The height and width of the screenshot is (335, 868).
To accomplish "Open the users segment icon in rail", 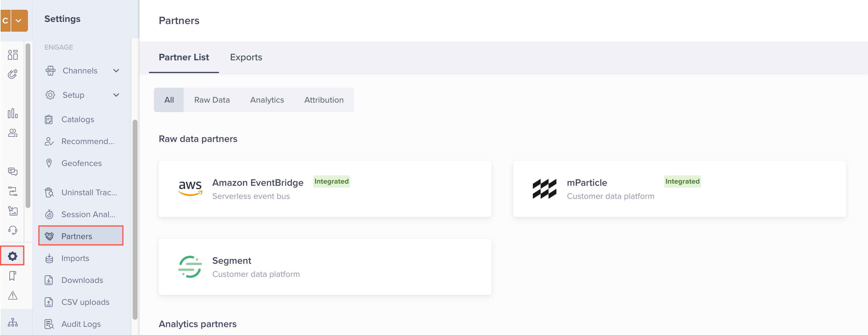I will [12, 133].
